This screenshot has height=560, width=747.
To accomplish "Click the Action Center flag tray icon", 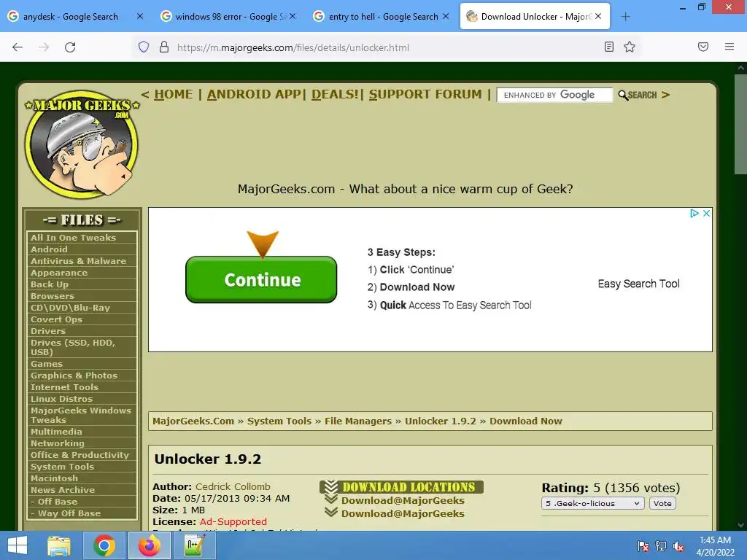I will (x=643, y=546).
